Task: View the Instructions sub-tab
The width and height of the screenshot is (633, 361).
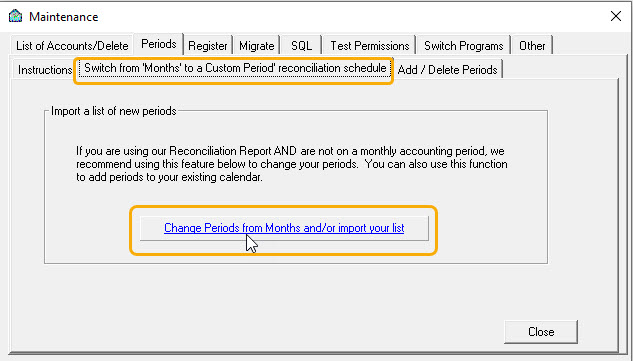Action: 45,69
